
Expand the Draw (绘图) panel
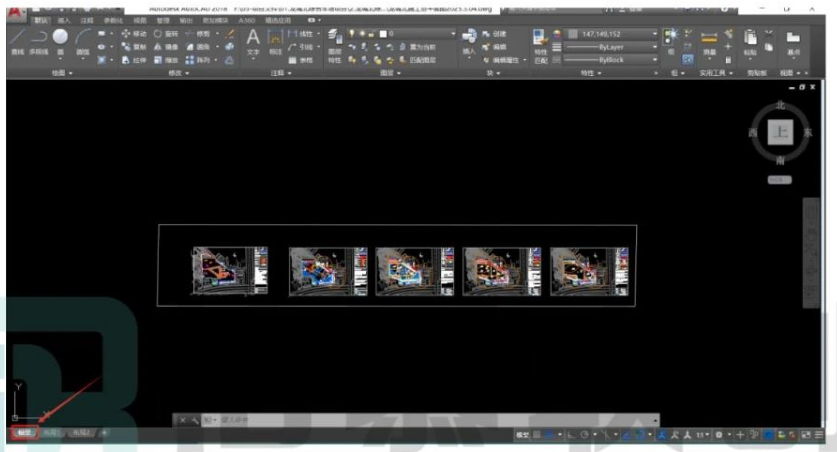(62, 73)
